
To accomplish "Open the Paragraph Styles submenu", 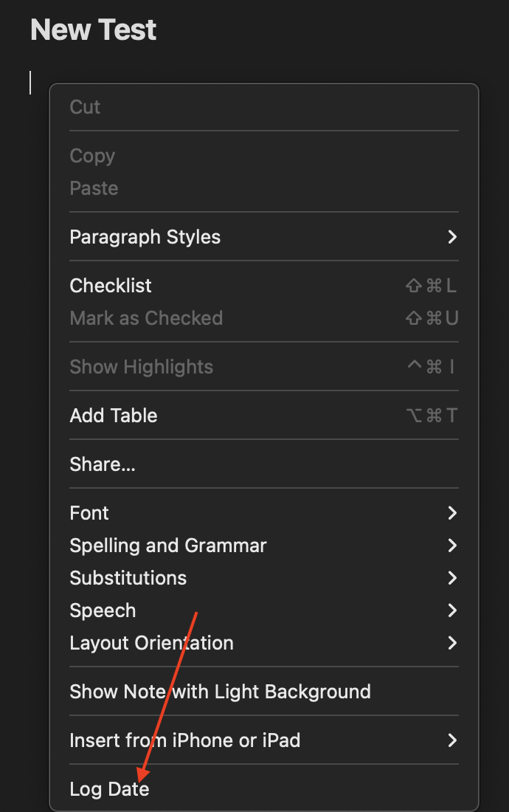I will 145,237.
